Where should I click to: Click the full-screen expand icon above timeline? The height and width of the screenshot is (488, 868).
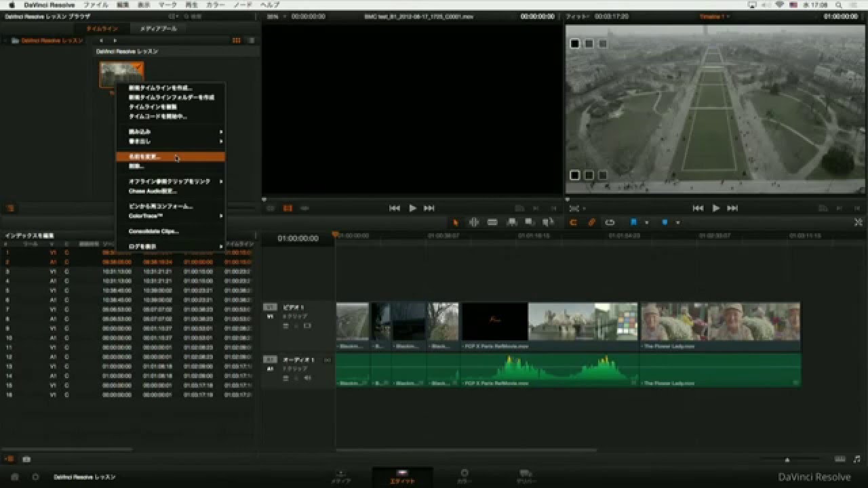[858, 222]
